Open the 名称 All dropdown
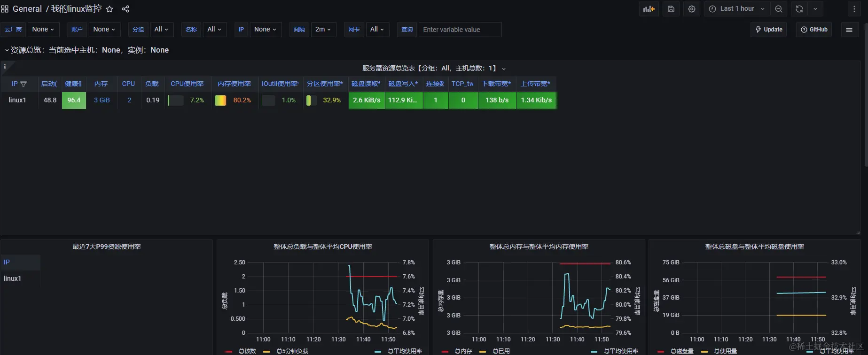The height and width of the screenshot is (355, 868). tap(215, 29)
